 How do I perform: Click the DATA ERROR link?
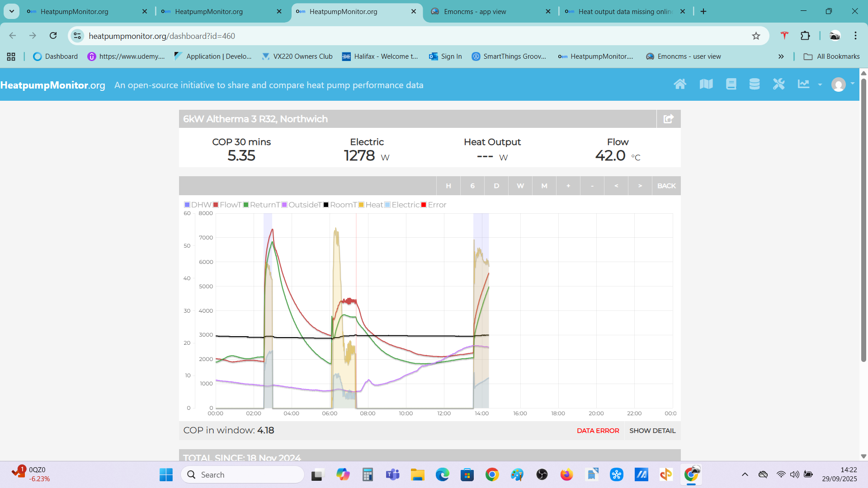[598, 431]
